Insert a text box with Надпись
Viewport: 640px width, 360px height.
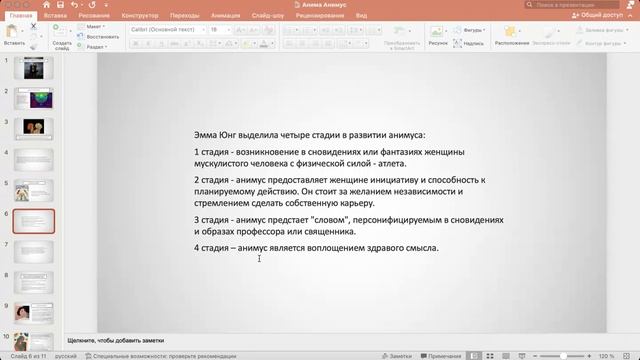[469, 43]
